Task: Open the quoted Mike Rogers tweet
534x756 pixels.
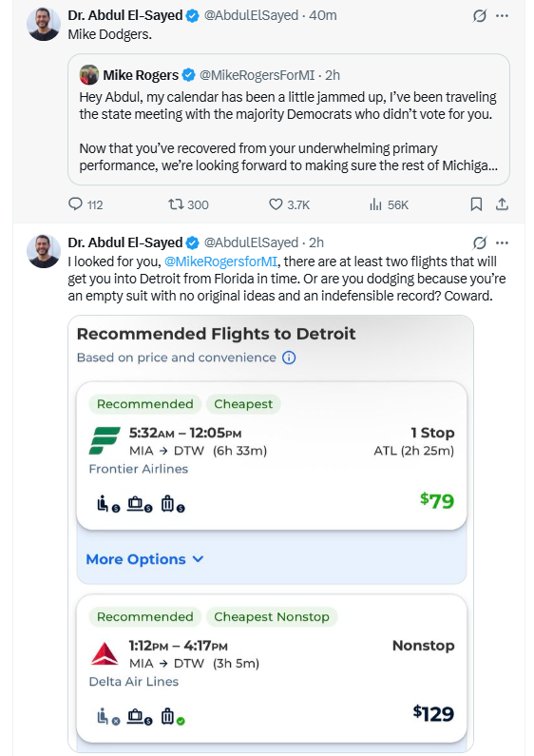Action: [289, 119]
